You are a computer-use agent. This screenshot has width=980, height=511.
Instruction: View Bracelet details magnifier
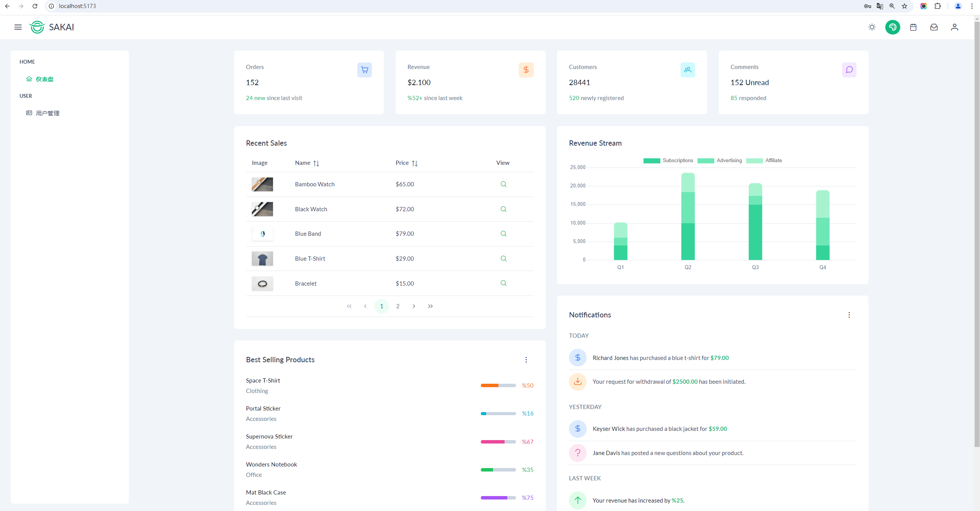(503, 283)
